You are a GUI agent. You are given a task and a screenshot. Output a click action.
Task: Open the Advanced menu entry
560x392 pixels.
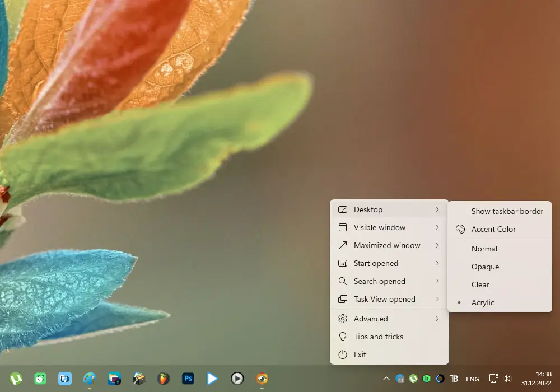point(389,319)
